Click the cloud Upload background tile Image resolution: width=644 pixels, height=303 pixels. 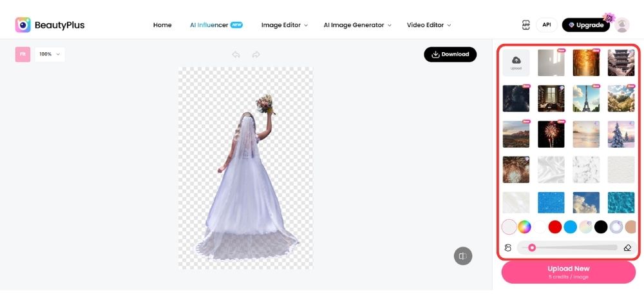point(516,63)
